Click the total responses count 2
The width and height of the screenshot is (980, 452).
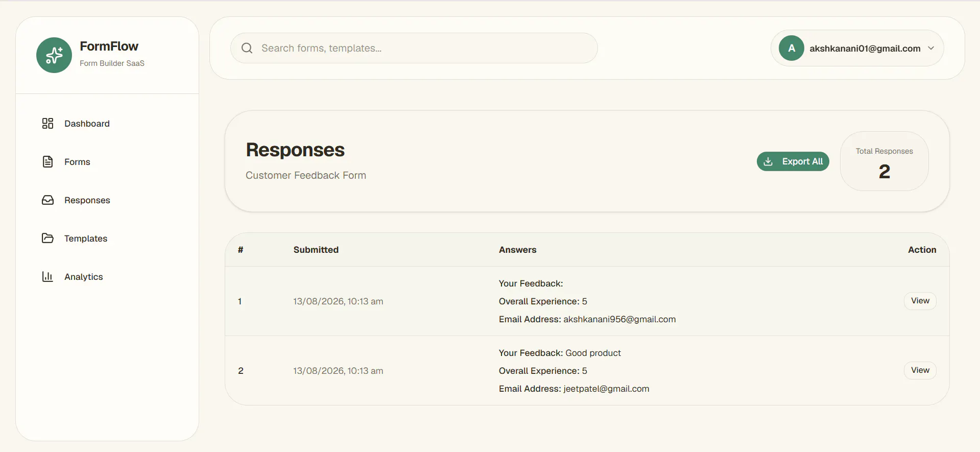885,172
